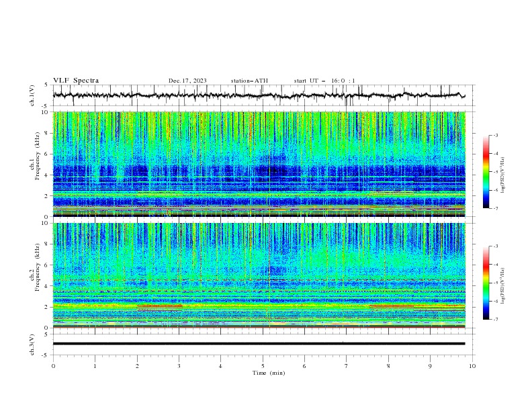Screen dimensions: 532x411
Task: Click the final time tick label "10" on the x-axis
Action: click(472, 366)
